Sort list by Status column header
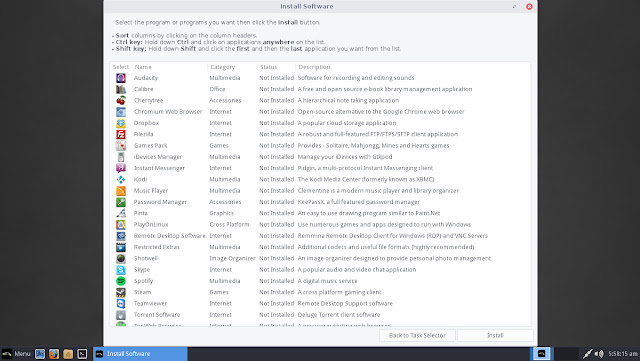Image resolution: width=640 pixels, height=361 pixels. pyautogui.click(x=269, y=67)
